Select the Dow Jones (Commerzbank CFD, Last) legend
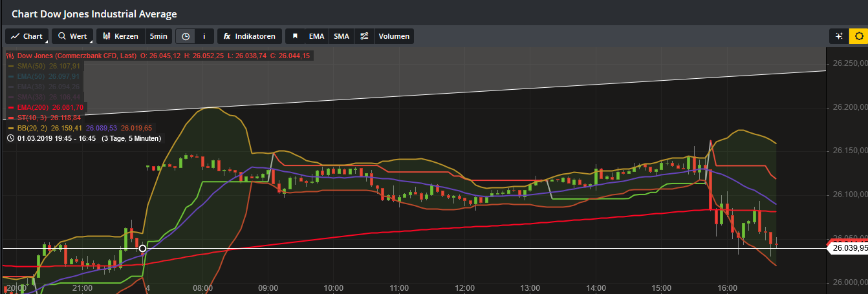Image resolution: width=868 pixels, height=294 pixels. [x=77, y=56]
